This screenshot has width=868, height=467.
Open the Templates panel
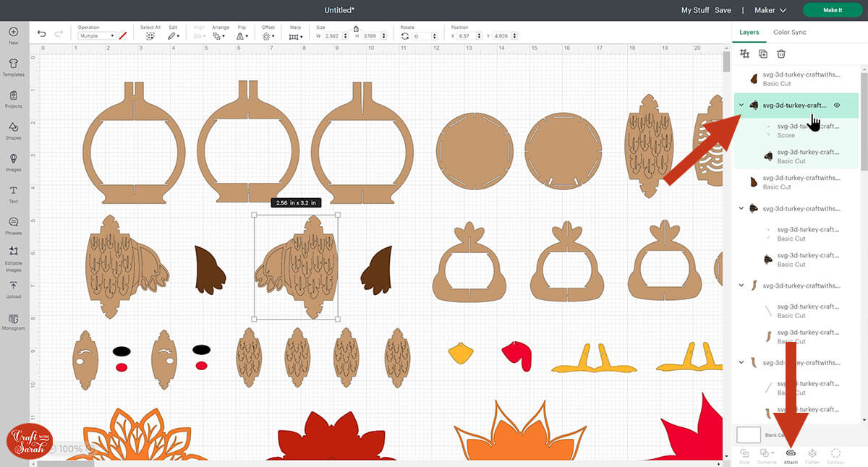click(13, 67)
